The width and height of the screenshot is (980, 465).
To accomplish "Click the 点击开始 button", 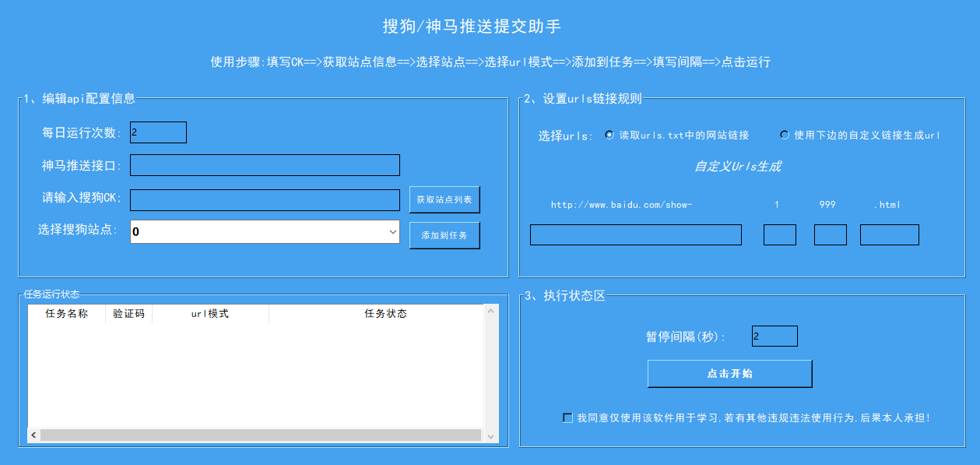I will 730,374.
